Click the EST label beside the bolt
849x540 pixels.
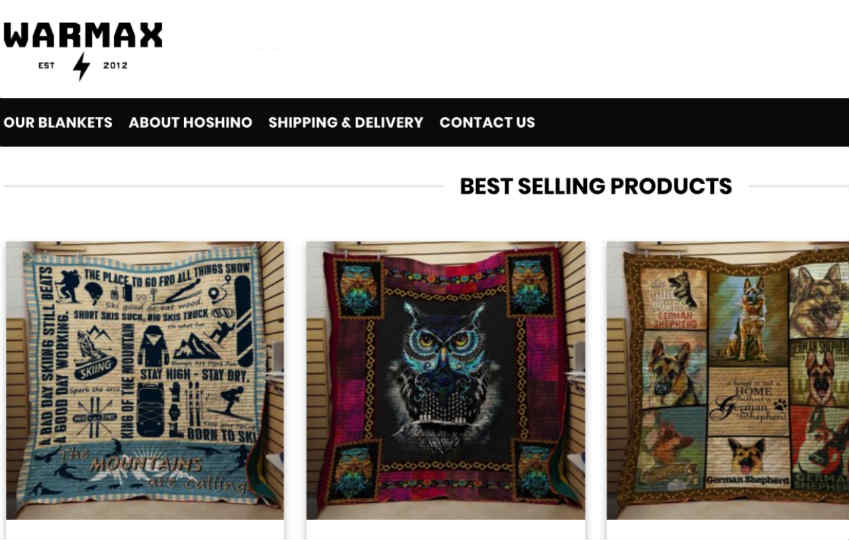point(47,66)
